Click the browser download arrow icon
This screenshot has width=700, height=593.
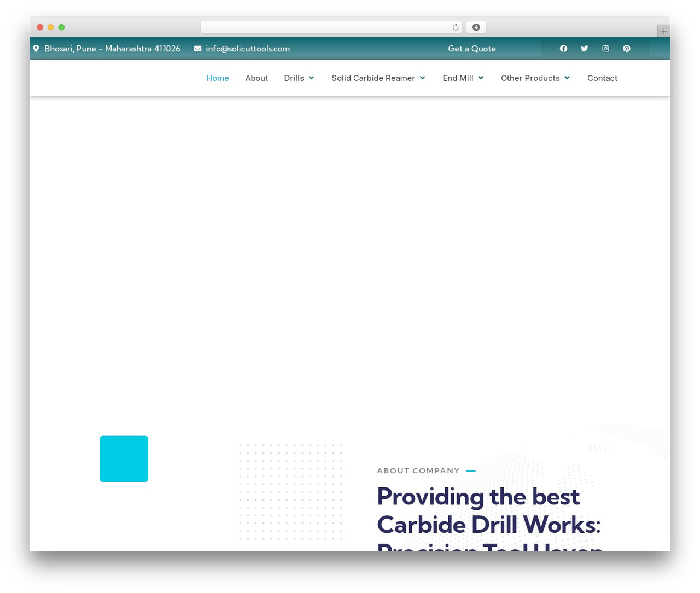[x=476, y=27]
